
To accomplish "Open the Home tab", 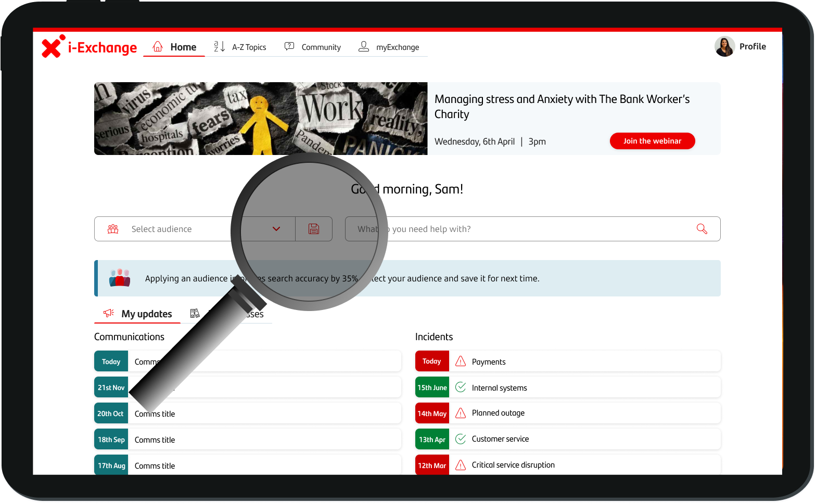I will point(174,47).
